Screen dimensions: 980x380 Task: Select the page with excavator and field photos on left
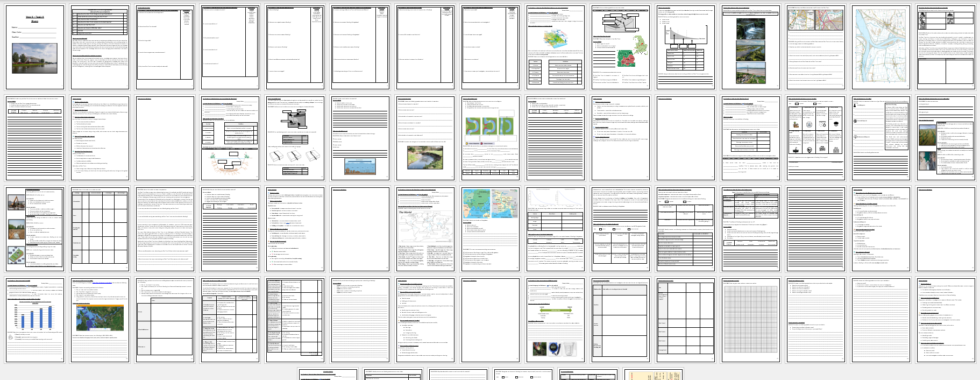click(34, 229)
